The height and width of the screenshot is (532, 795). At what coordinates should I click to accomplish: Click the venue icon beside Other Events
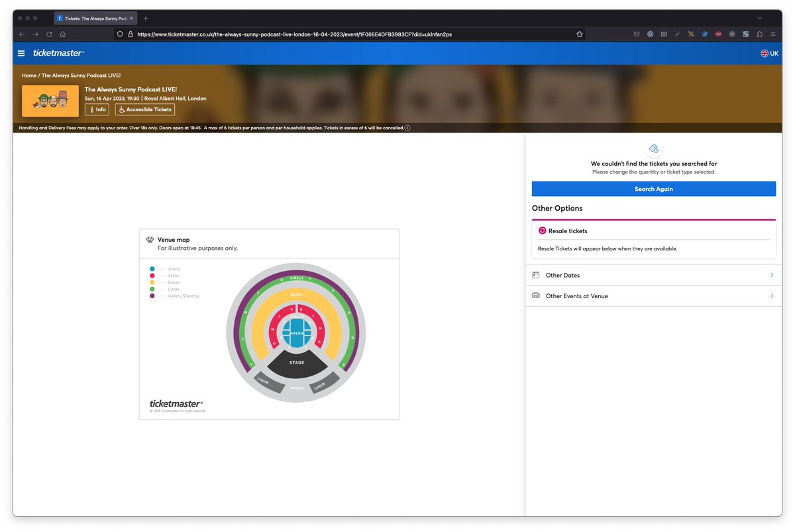(x=536, y=296)
